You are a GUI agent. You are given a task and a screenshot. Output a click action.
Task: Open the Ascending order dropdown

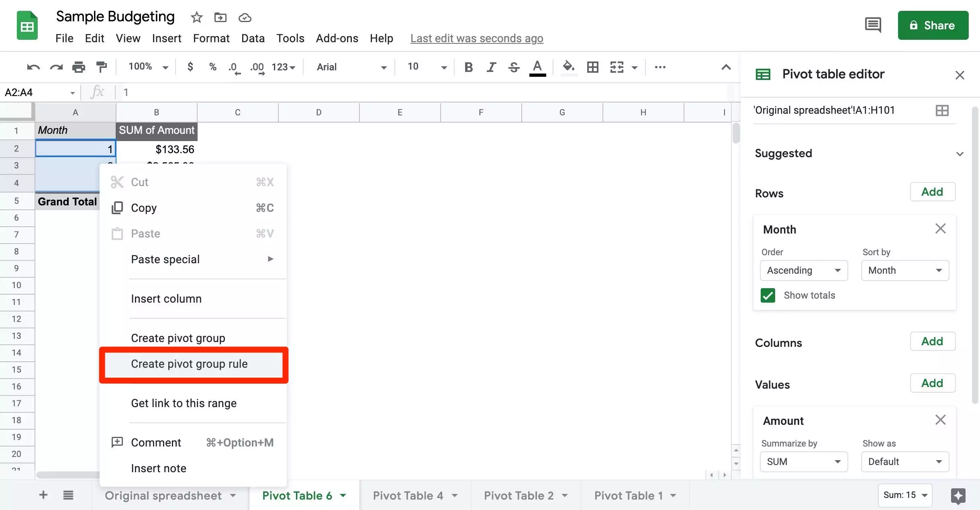coord(804,270)
